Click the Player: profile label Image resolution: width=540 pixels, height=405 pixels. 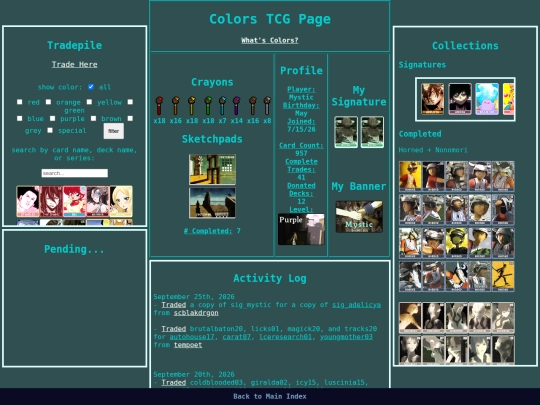[x=301, y=89]
